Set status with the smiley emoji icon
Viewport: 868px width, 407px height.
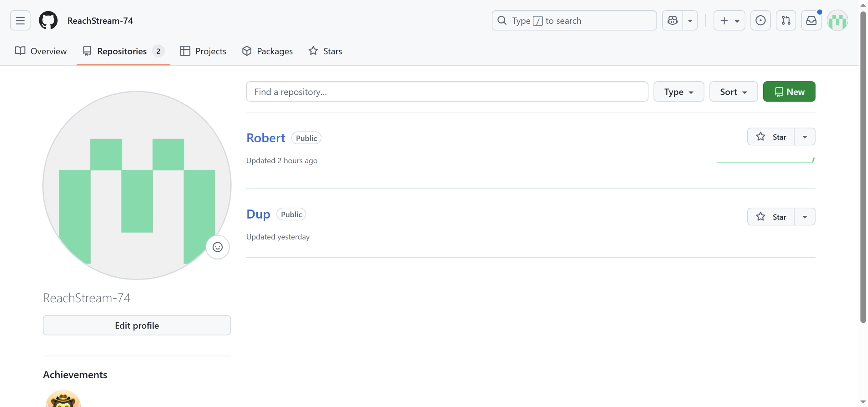217,247
